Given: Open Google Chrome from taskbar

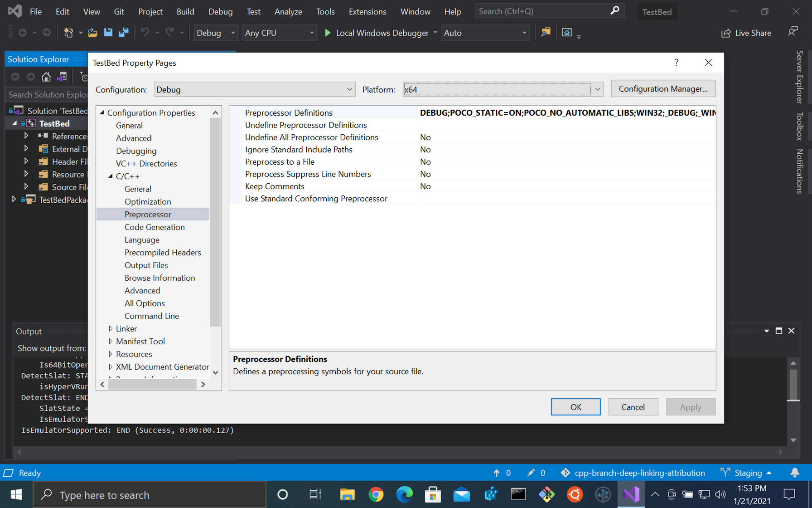Looking at the screenshot, I should [376, 494].
